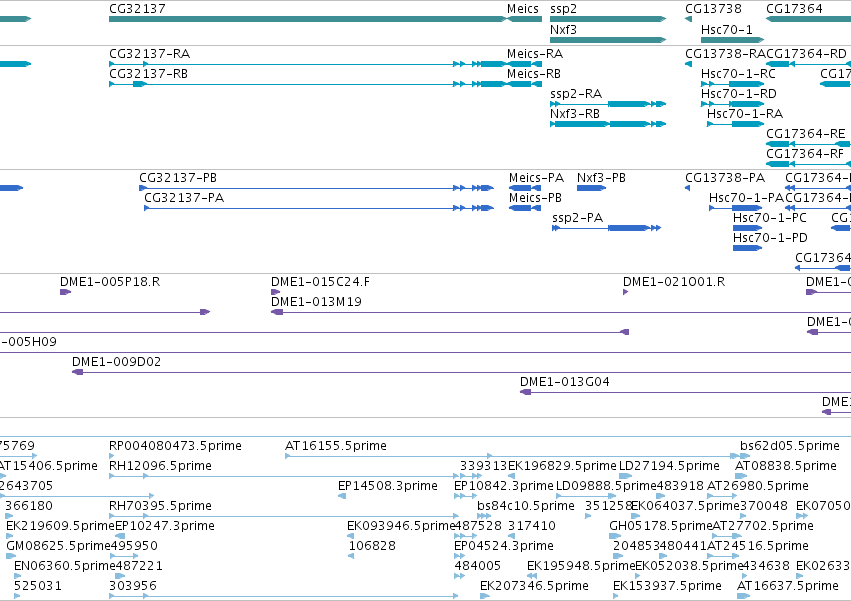The width and height of the screenshot is (851, 601).
Task: Open transcript CG17364-RE
Action: [805, 134]
